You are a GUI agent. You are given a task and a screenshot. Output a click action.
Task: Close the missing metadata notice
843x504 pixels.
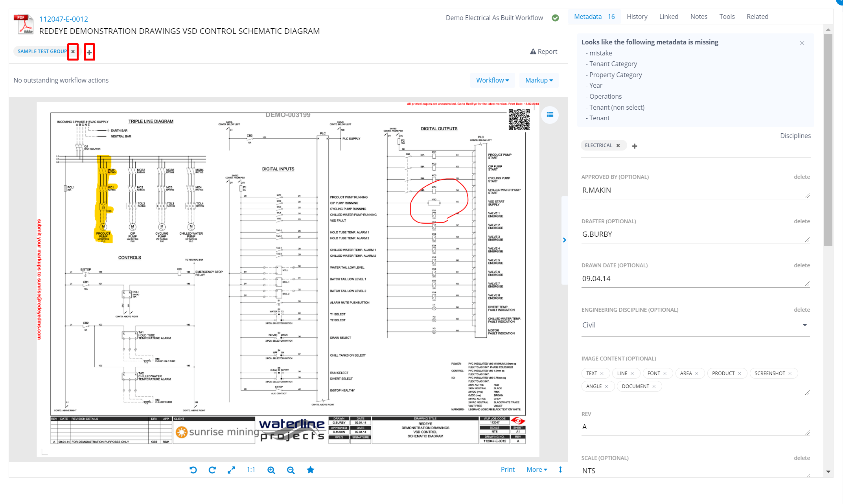(x=802, y=43)
